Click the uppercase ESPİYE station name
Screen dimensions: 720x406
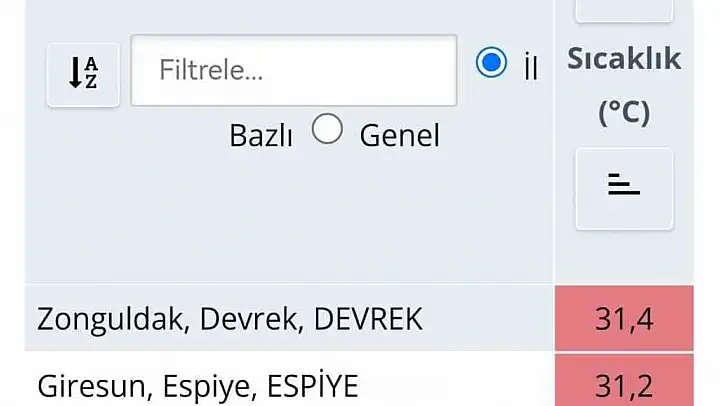click(313, 384)
